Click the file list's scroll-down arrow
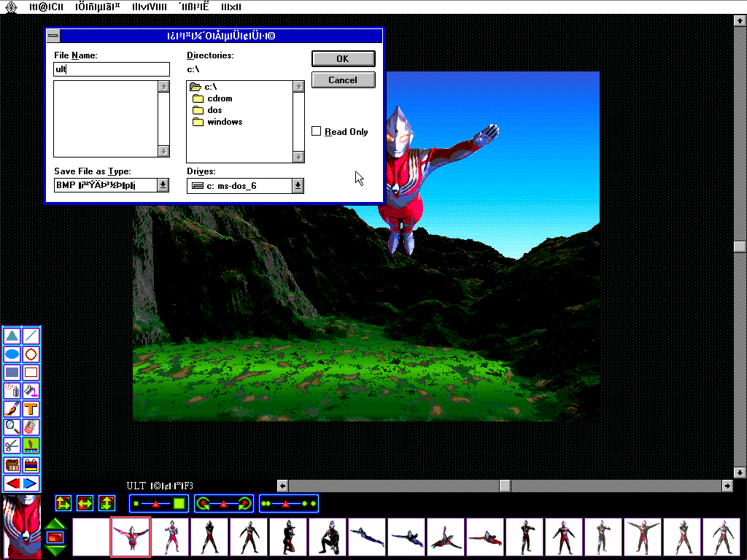 [x=163, y=151]
